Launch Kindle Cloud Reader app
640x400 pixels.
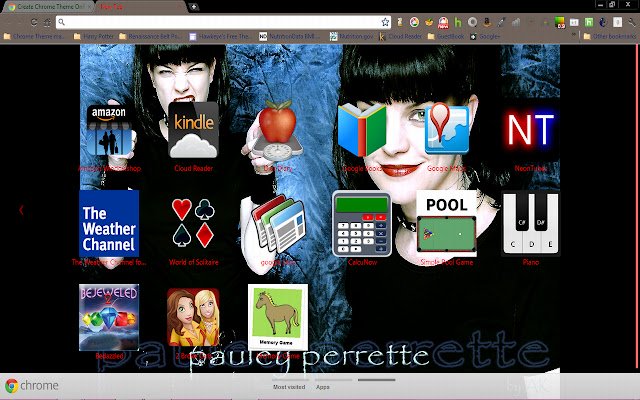(193, 131)
